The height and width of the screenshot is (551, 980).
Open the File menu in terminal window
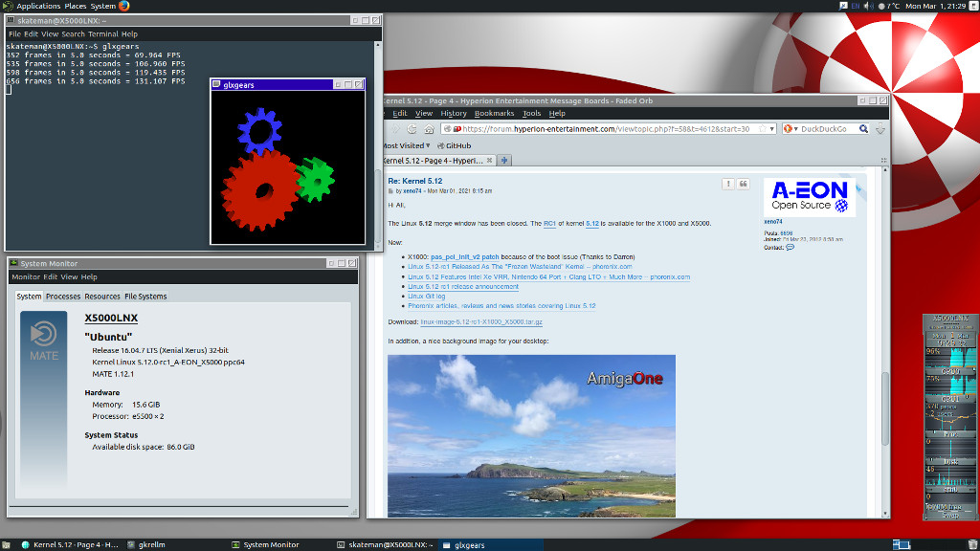14,33
